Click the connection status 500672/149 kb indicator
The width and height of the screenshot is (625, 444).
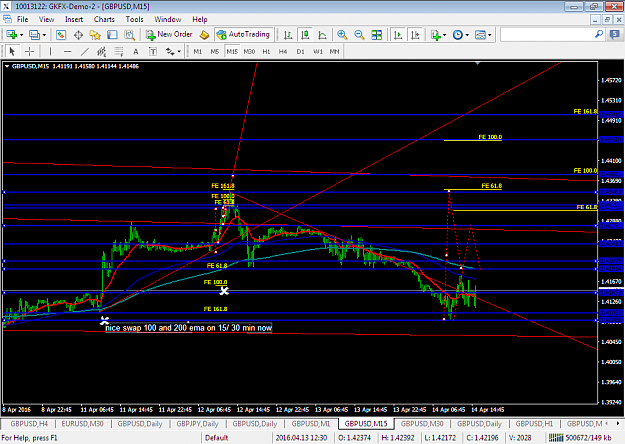point(580,438)
